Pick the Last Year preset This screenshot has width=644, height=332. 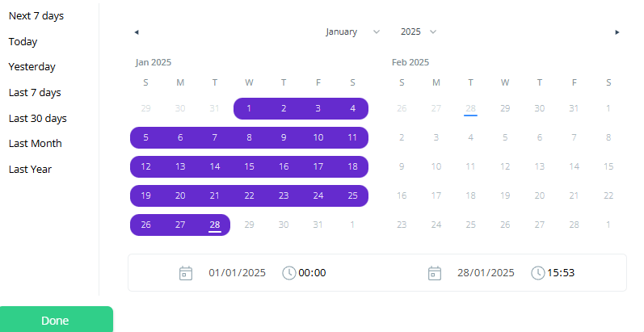32,169
